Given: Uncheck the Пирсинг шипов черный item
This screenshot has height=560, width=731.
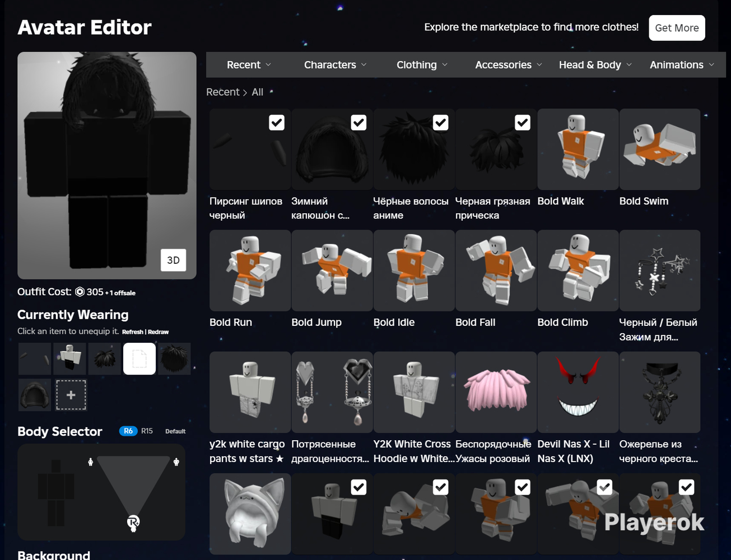Looking at the screenshot, I should 277,123.
